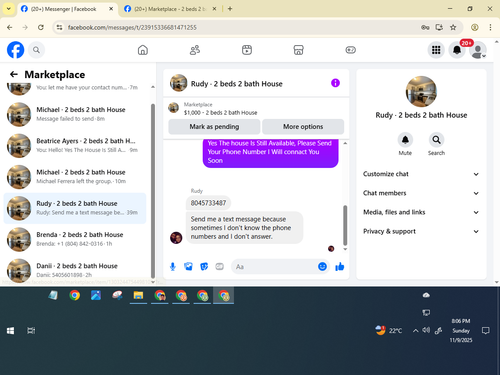Choose a GIF icon in composer
Image resolution: width=500 pixels, height=375 pixels.
click(x=219, y=266)
